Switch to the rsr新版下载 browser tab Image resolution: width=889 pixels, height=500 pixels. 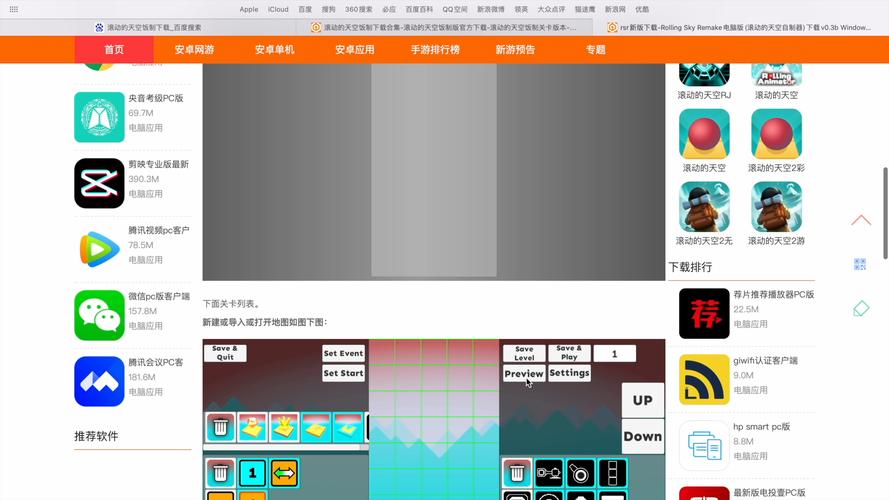pyautogui.click(x=741, y=27)
